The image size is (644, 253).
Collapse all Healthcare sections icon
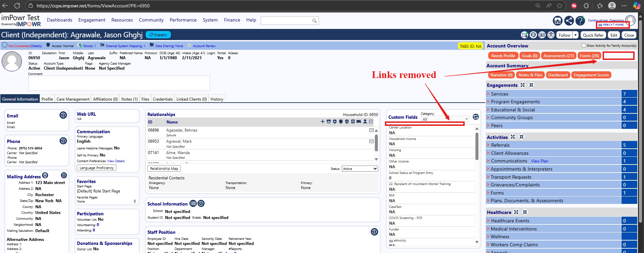pyautogui.click(x=525, y=212)
